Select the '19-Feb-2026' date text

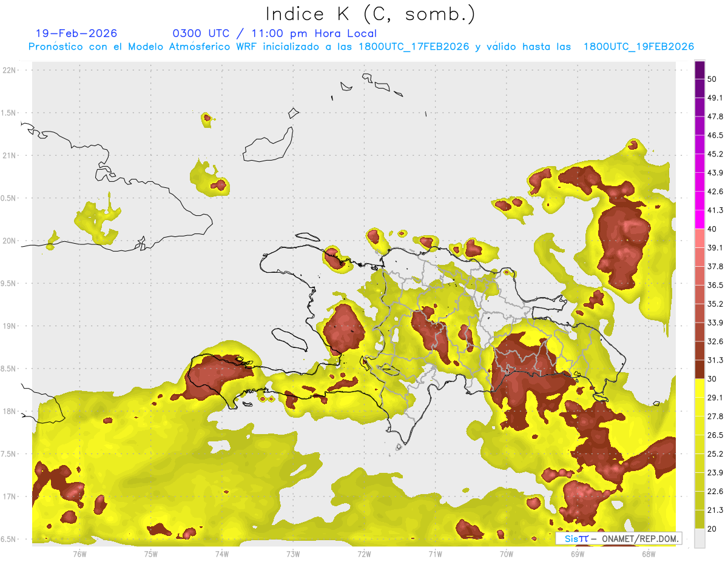(x=76, y=33)
